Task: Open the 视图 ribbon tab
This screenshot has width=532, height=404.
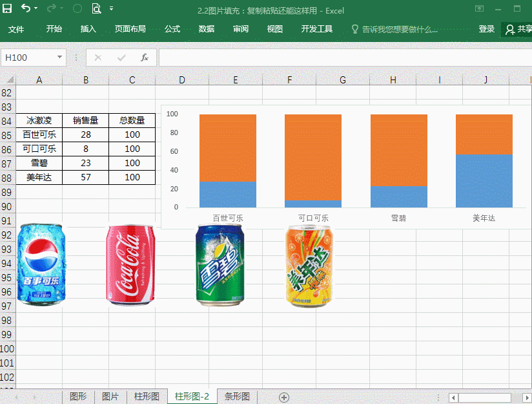Action: tap(275, 29)
